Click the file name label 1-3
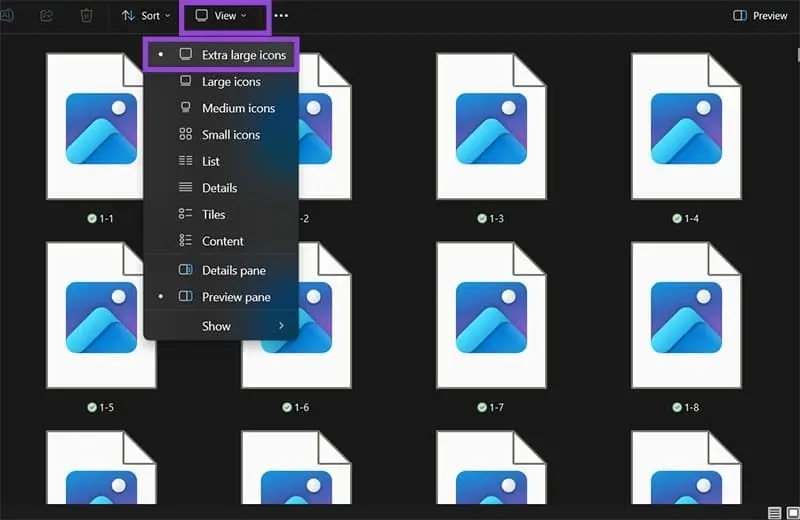 (x=496, y=218)
